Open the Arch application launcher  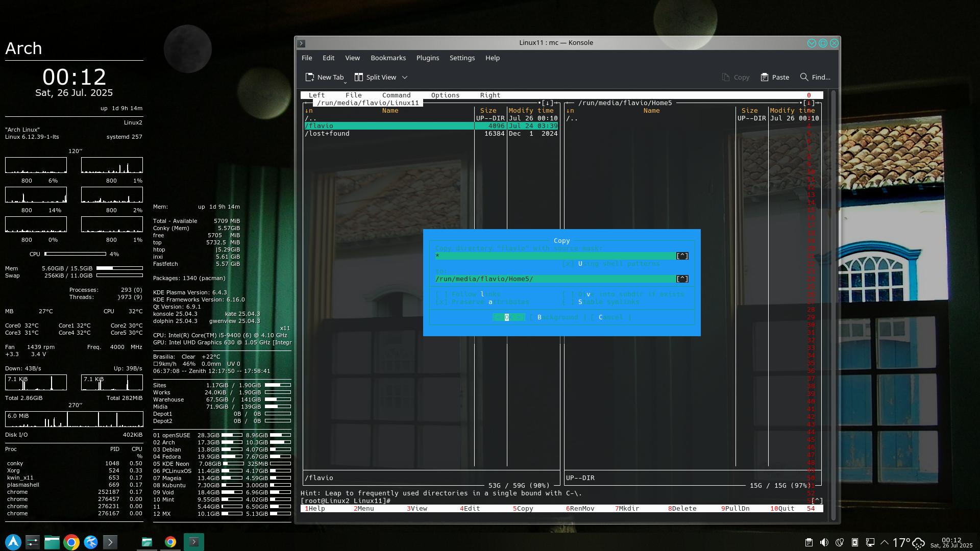[x=13, y=542]
